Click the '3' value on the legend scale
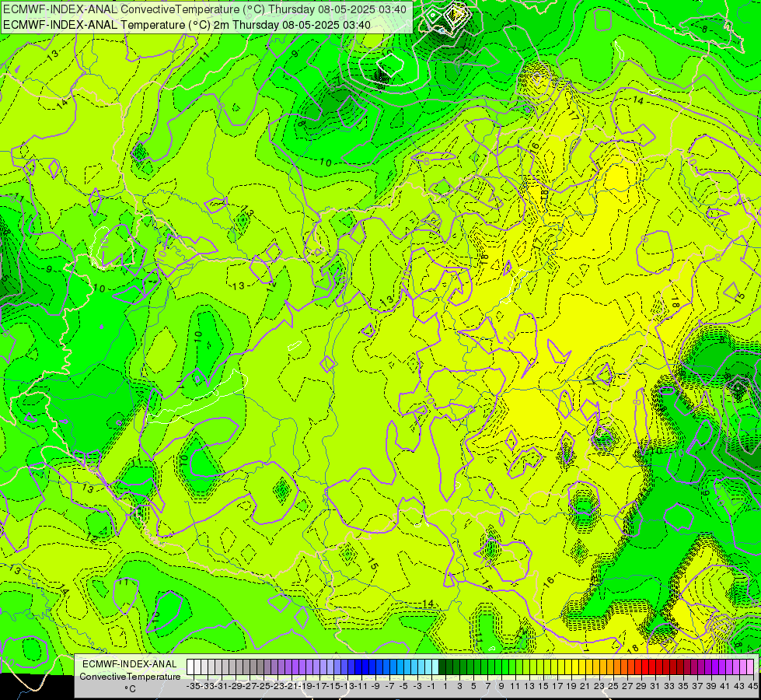761x700 pixels. [x=459, y=686]
